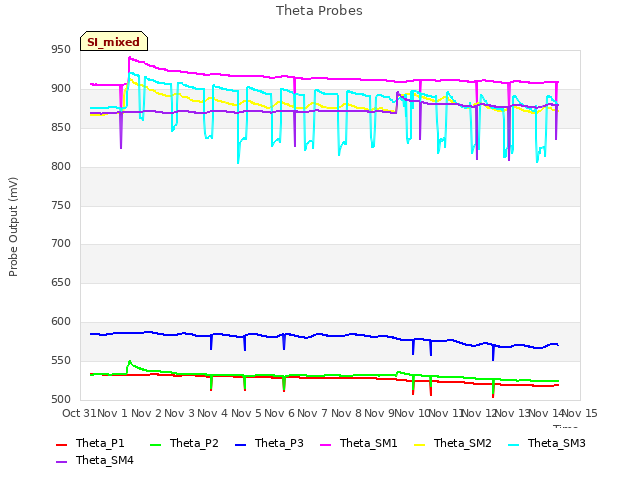Select Theta_SM3 legend entry

pos(547,443)
